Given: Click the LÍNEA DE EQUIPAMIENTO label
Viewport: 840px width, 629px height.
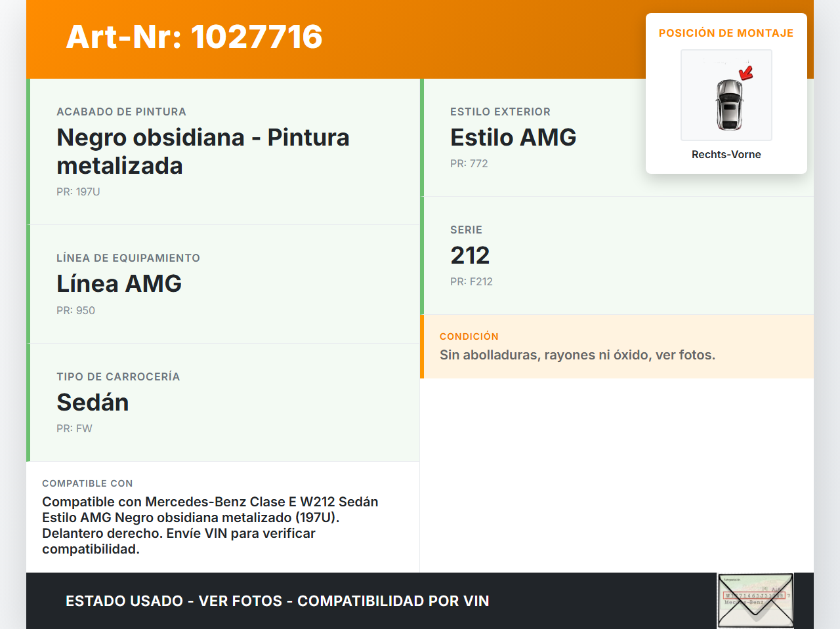Looking at the screenshot, I should point(128,258).
